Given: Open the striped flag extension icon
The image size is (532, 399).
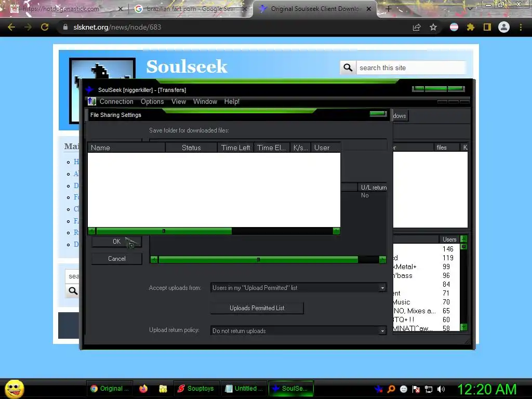Looking at the screenshot, I should click(x=454, y=27).
